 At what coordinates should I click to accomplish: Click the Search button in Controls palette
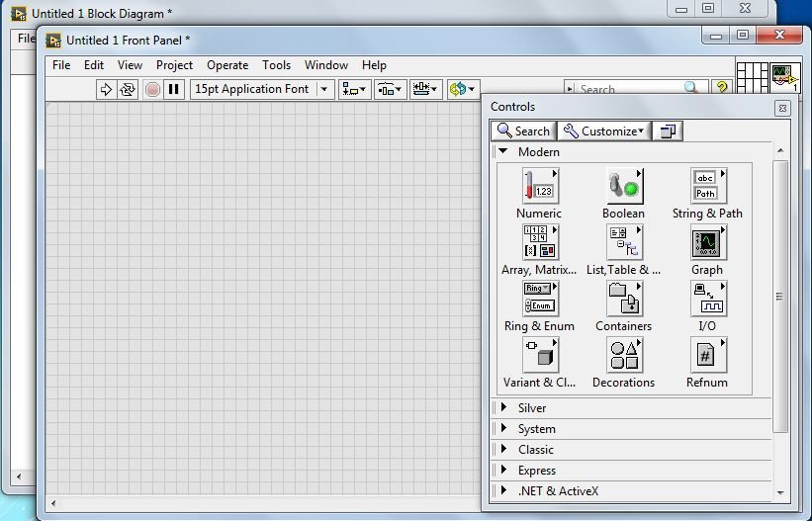click(x=523, y=131)
